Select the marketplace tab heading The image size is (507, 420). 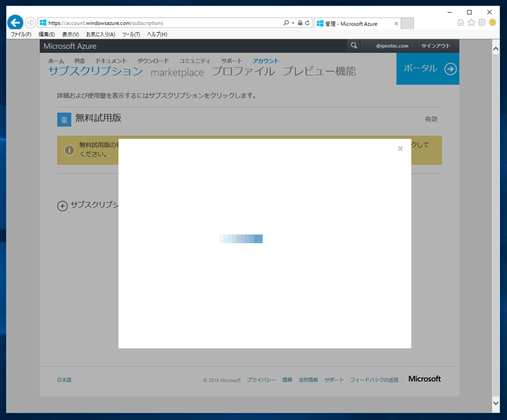(177, 72)
